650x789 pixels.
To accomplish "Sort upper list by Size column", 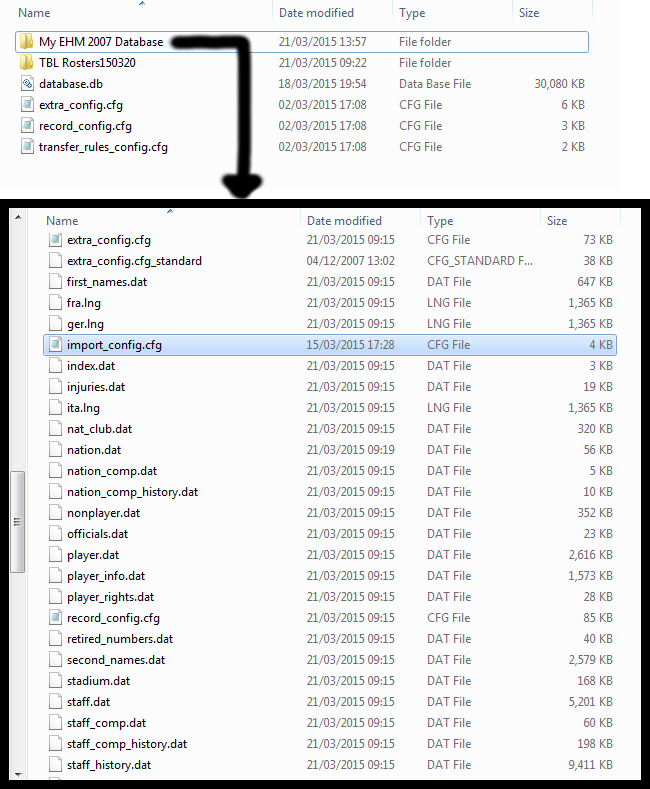I will pos(529,13).
